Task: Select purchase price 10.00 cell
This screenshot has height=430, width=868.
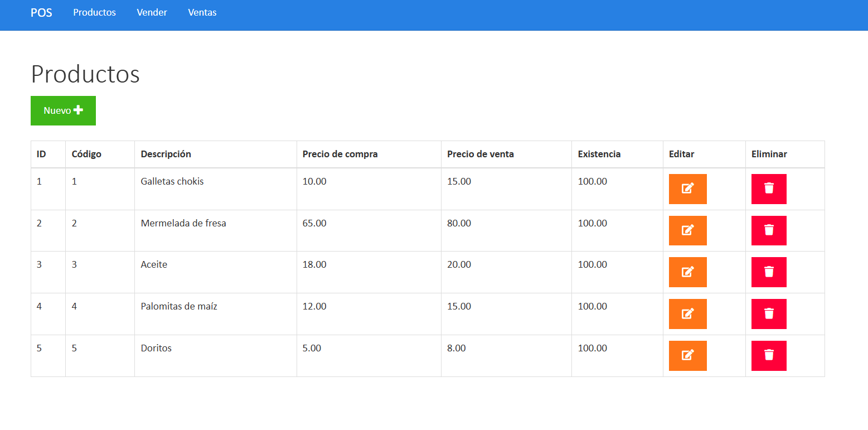Action: [x=368, y=189]
